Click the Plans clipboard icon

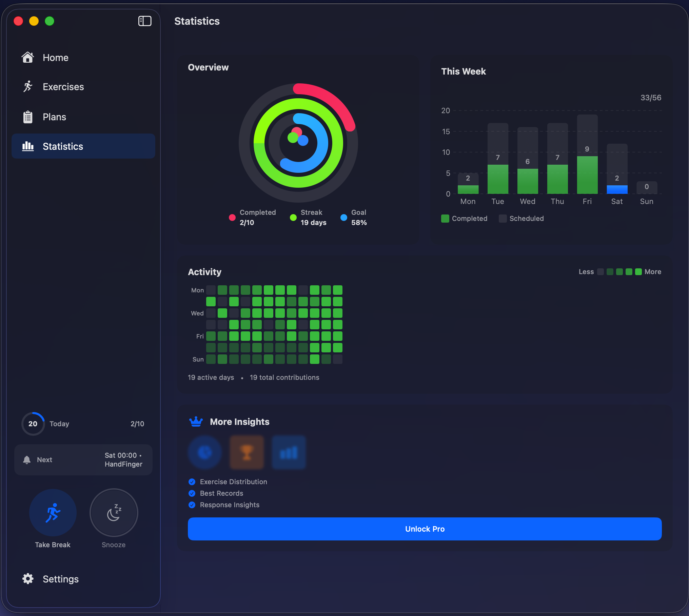tap(28, 117)
